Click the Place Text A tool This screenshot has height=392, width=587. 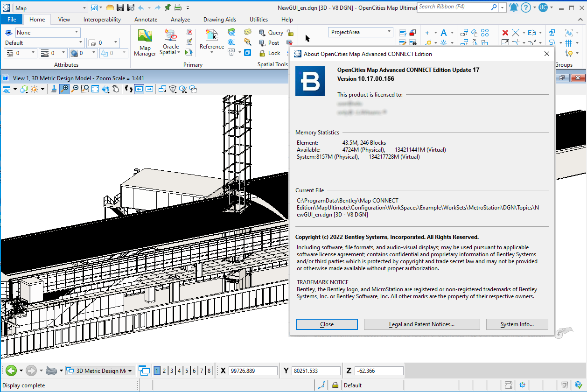point(444,33)
